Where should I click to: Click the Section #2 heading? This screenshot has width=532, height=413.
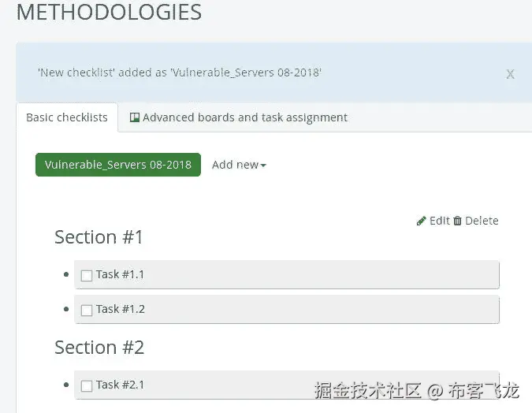(x=99, y=347)
